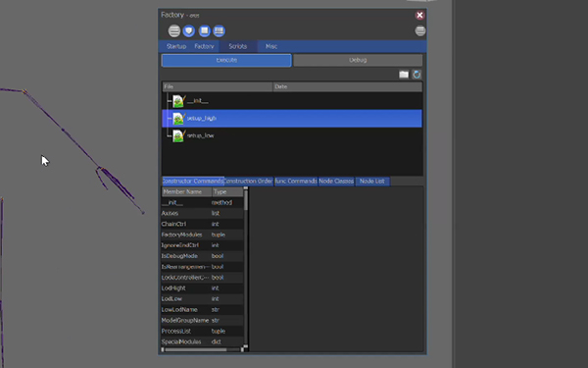The image size is (588, 368).
Task: Open the scripts folder icon
Action: (x=404, y=75)
